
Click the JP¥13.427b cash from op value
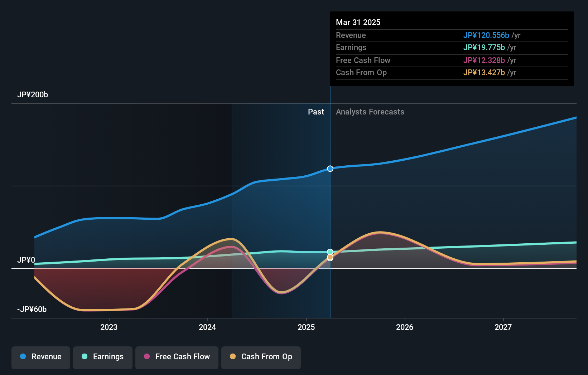pos(484,72)
